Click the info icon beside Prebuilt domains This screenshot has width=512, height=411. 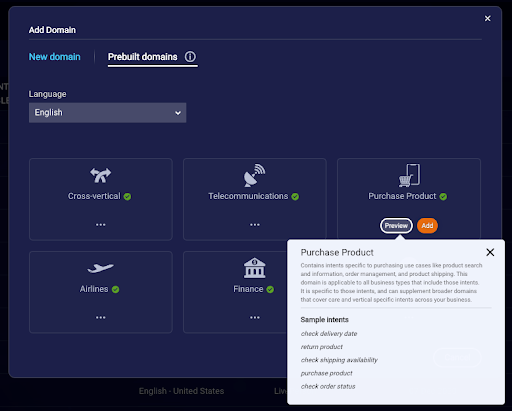click(190, 57)
